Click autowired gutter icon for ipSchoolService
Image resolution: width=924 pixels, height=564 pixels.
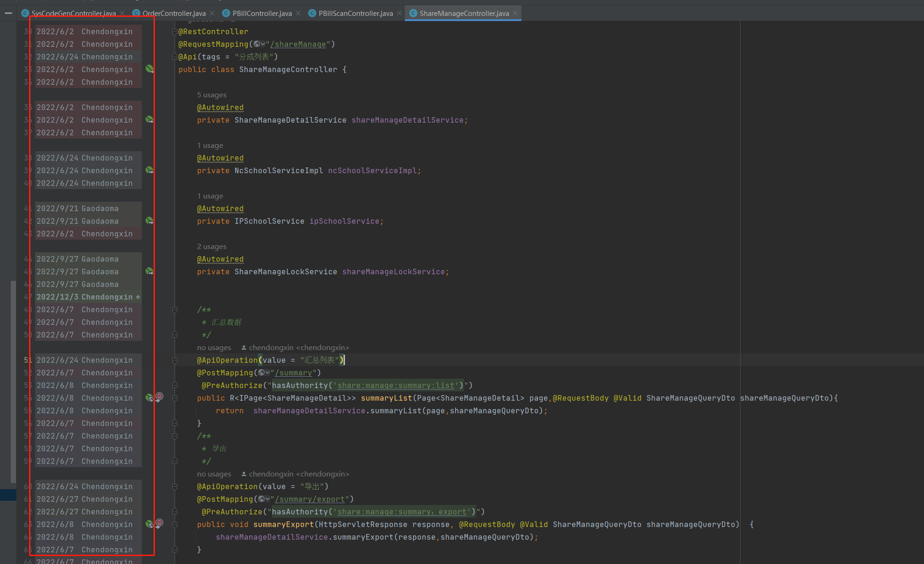click(149, 220)
